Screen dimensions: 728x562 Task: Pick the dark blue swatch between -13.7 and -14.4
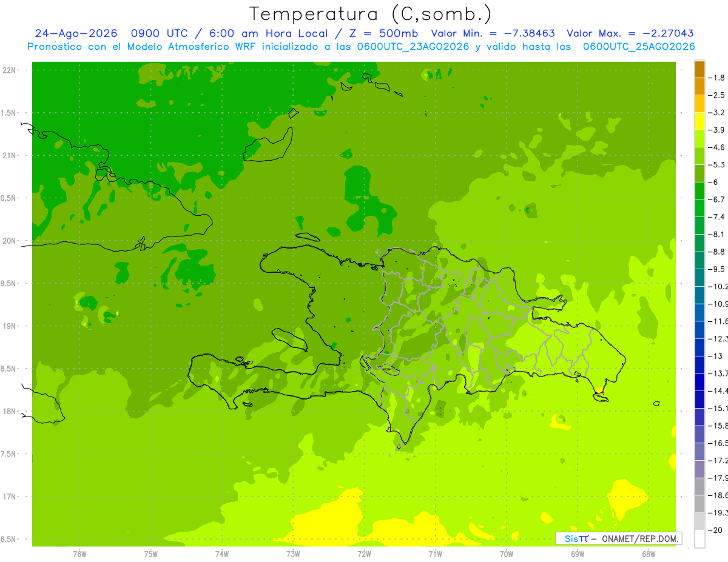point(699,382)
